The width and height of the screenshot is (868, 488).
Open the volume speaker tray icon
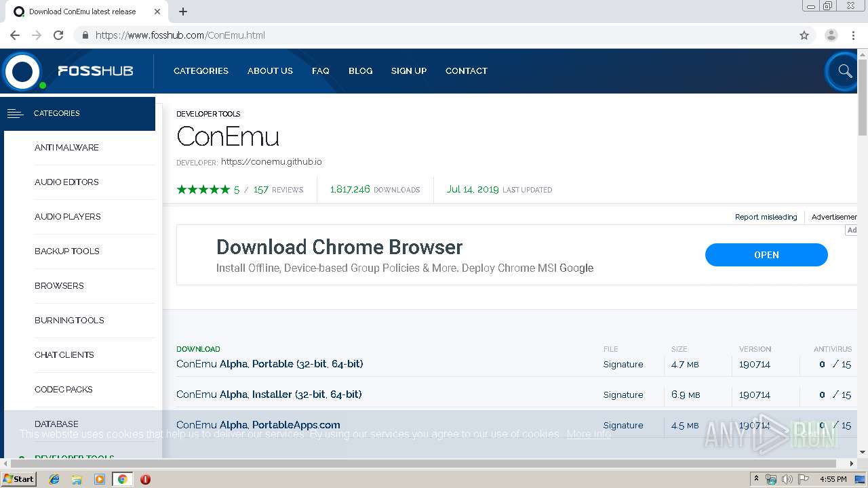coord(787,479)
